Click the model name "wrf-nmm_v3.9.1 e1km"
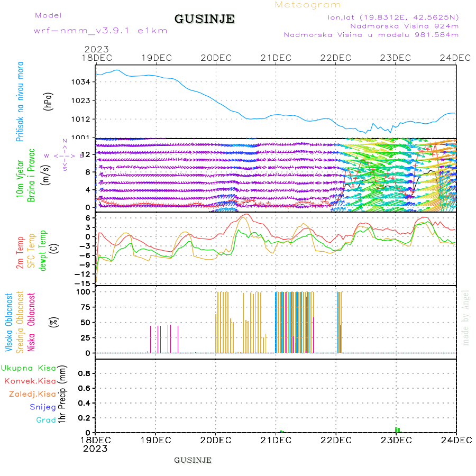This screenshot has width=476, height=476. [100, 31]
